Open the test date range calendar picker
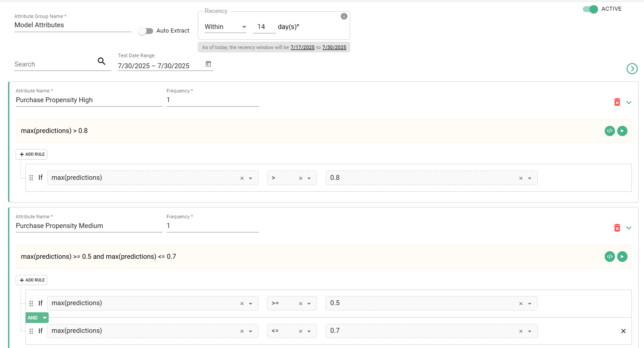Screen dimensions: 644x348 click(208, 64)
